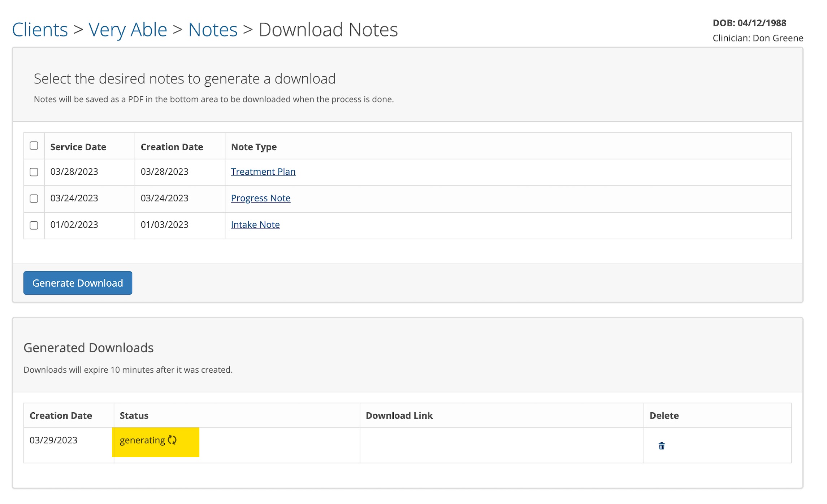This screenshot has width=827, height=504.
Task: Open the Progress Note link
Action: 260,198
